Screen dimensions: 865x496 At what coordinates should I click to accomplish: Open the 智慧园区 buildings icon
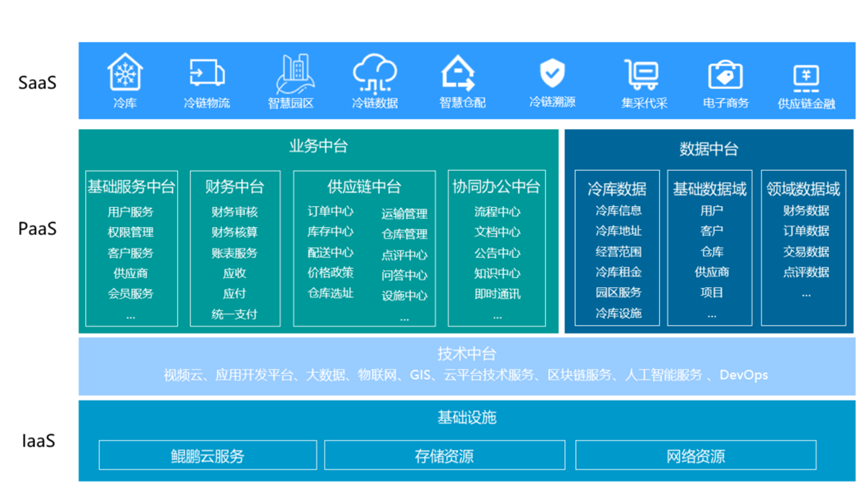(x=295, y=74)
